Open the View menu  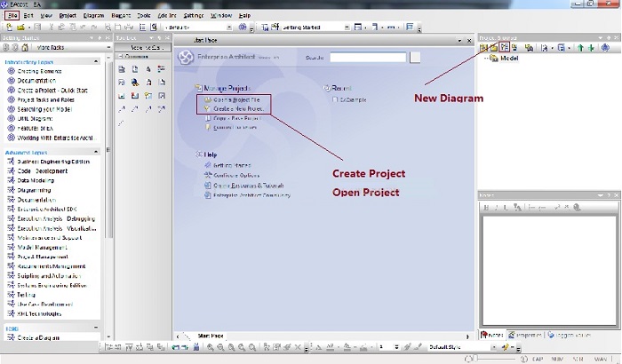click(46, 15)
